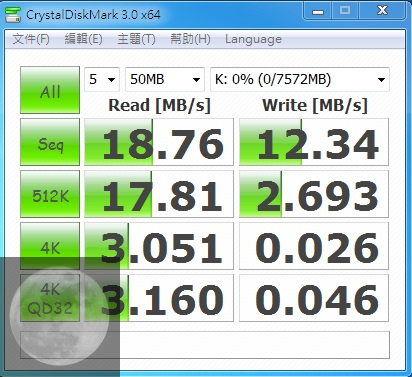Start the Seq sequential test
Image resolution: width=412 pixels, height=377 pixels.
point(50,142)
